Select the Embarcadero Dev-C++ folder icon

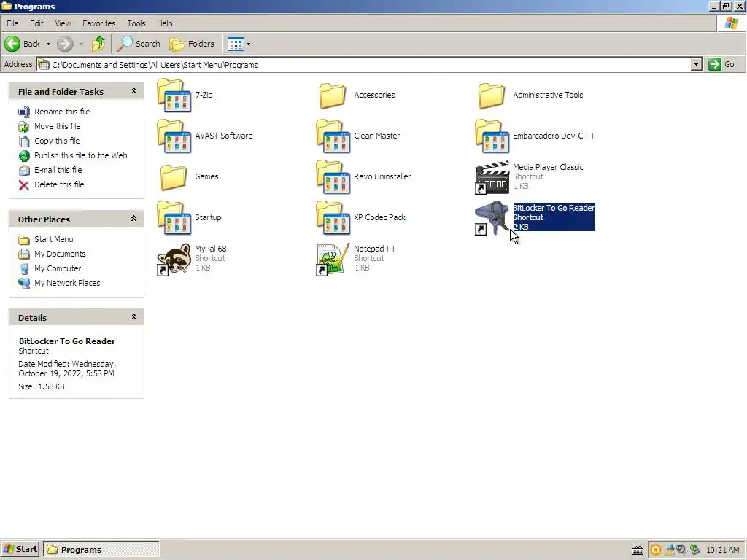492,136
